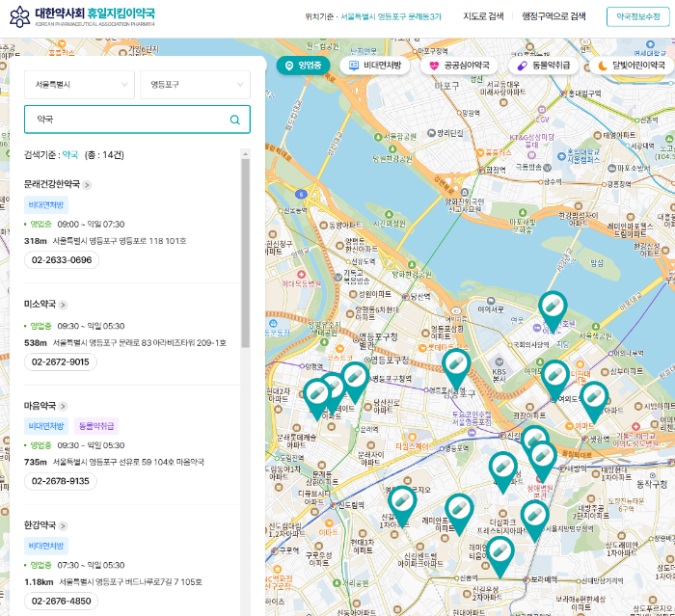This screenshot has width=675, height=616.
Task: Click the address 영등포로 118 101호
Action: pyautogui.click(x=120, y=241)
